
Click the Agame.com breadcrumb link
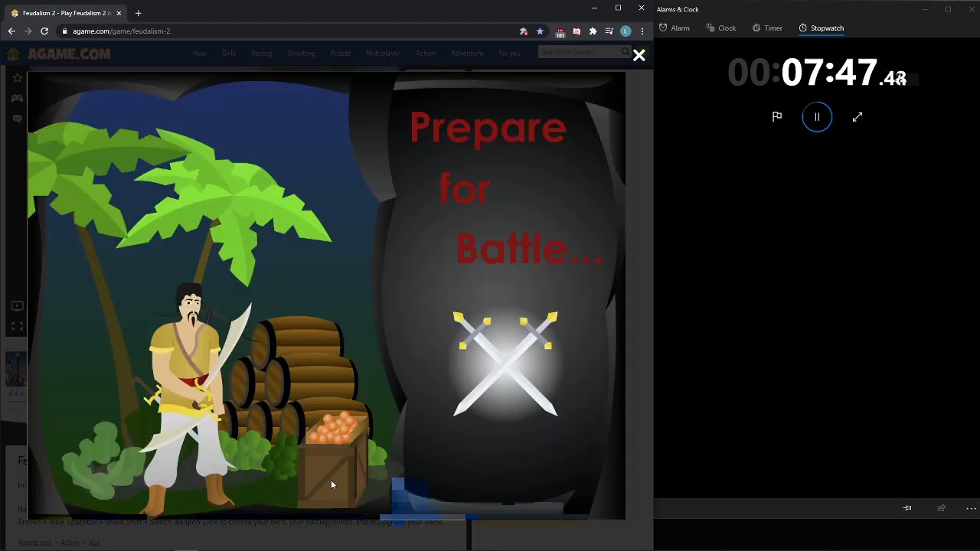(x=35, y=543)
